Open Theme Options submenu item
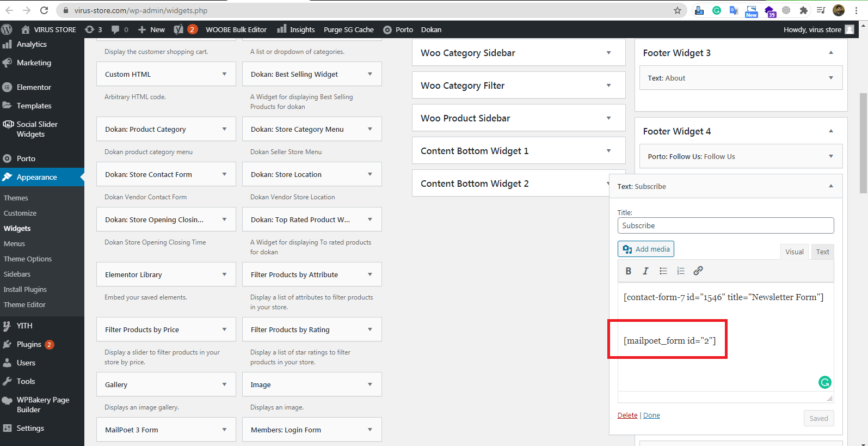The height and width of the screenshot is (446, 868). pos(28,259)
